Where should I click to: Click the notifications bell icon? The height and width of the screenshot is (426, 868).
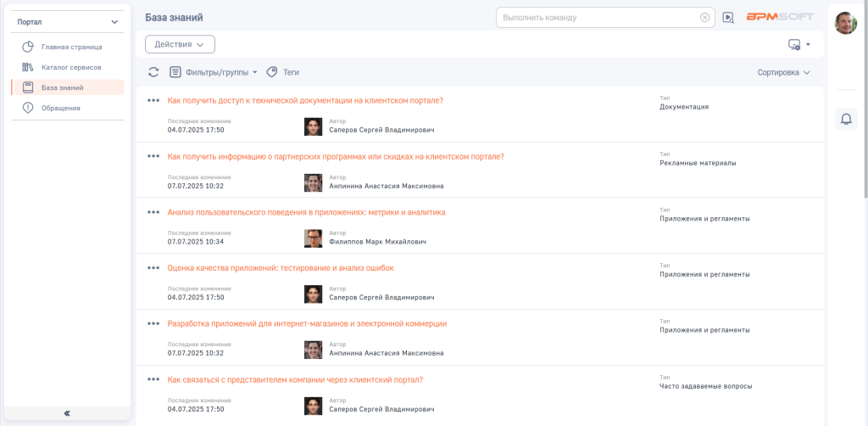[845, 119]
